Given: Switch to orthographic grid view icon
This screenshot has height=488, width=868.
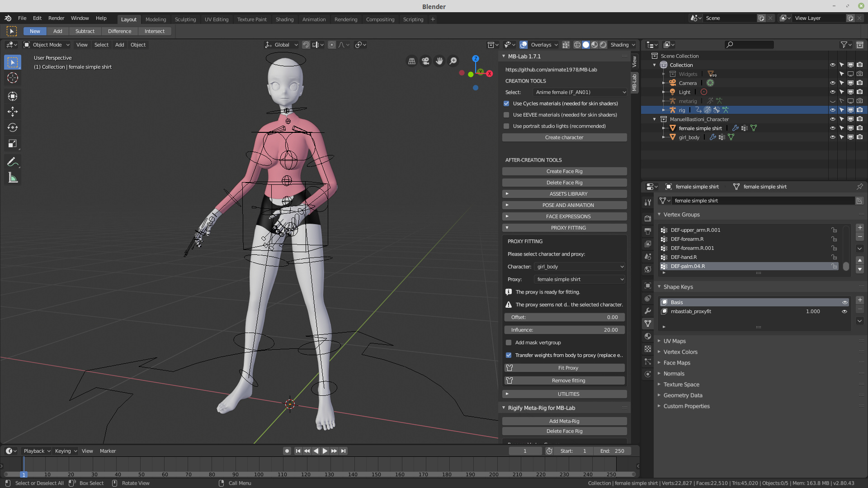Looking at the screenshot, I should [412, 61].
